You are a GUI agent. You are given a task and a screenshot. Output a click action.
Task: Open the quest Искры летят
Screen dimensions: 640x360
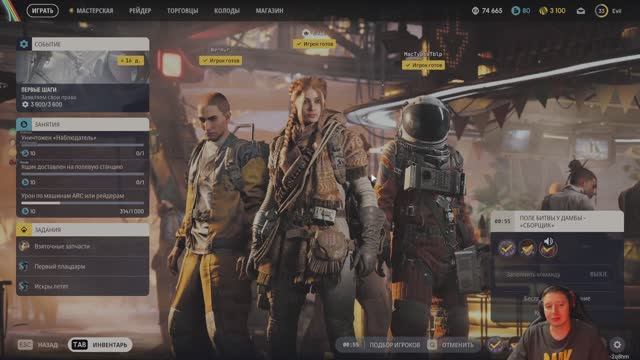click(82, 286)
